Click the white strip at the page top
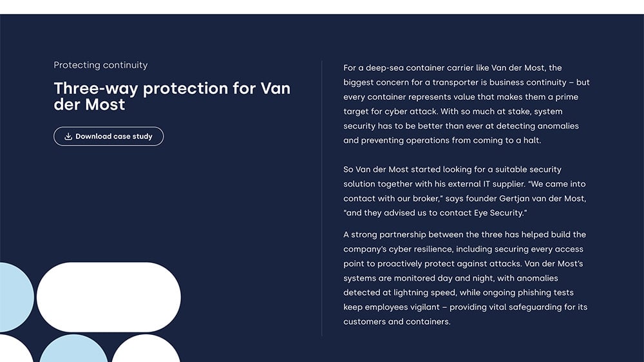 point(322,6)
